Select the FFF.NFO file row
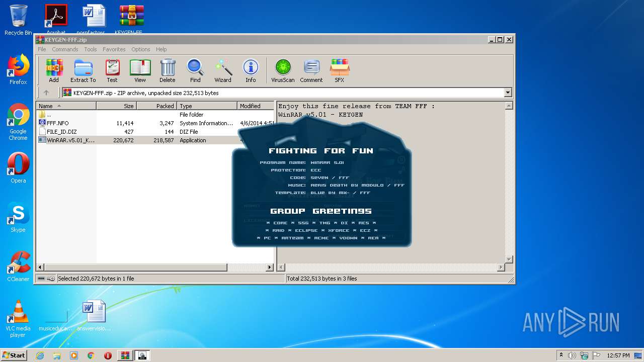Image resolution: width=644 pixels, height=362 pixels. (155, 123)
